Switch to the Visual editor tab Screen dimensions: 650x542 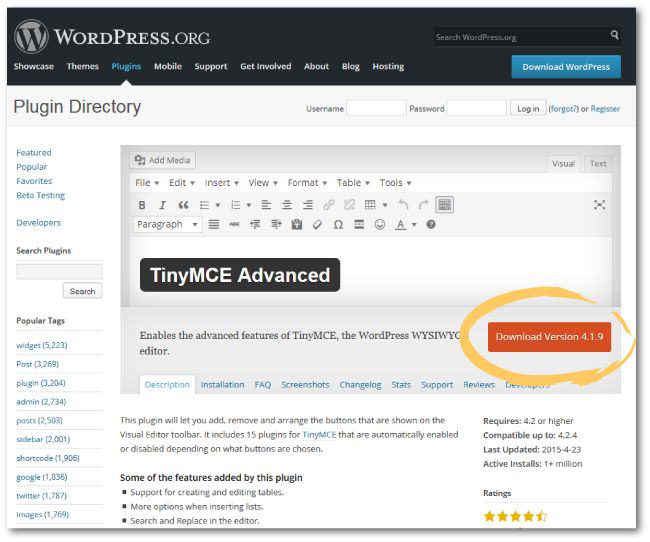(x=563, y=164)
